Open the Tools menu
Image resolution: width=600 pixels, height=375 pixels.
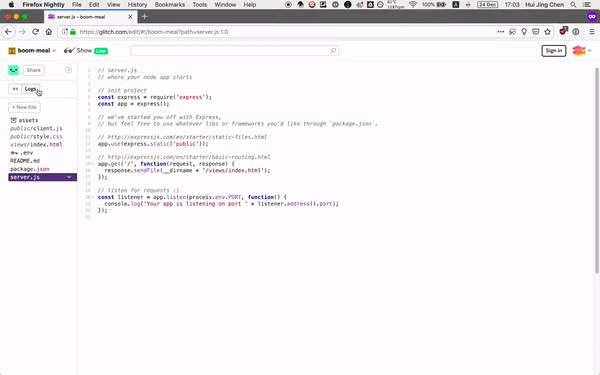click(199, 5)
